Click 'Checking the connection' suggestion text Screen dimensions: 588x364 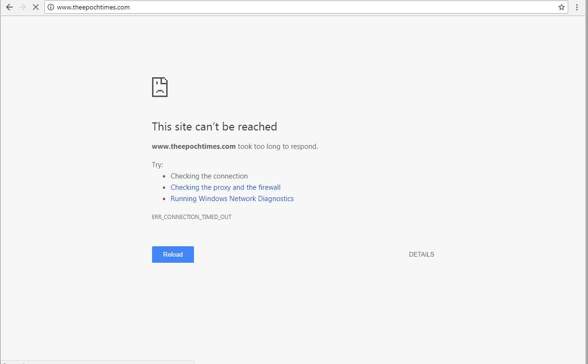(x=209, y=176)
